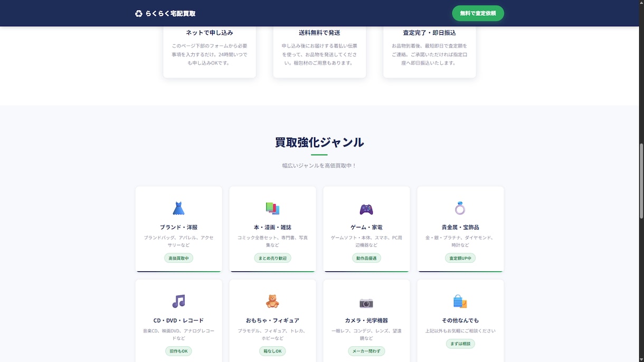Click the recycle logo icon in header
644x362 pixels.
tap(139, 13)
